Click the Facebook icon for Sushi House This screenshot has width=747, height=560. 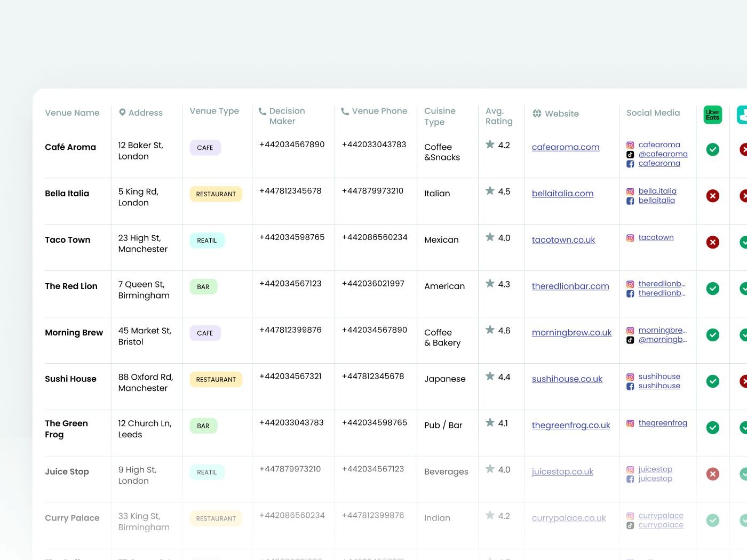[x=630, y=385]
